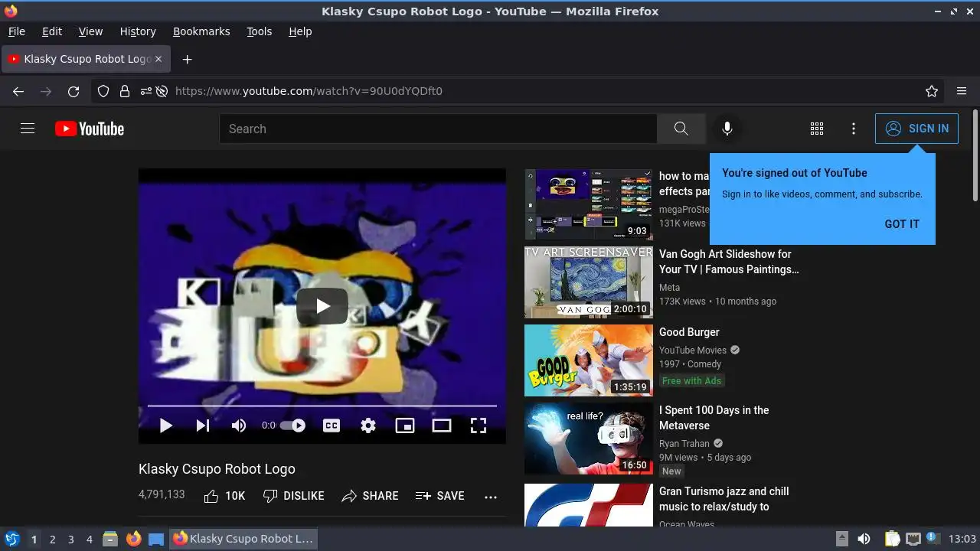Viewport: 980px width, 551px height.
Task: Open the file manager taskbar icon
Action: tap(109, 539)
